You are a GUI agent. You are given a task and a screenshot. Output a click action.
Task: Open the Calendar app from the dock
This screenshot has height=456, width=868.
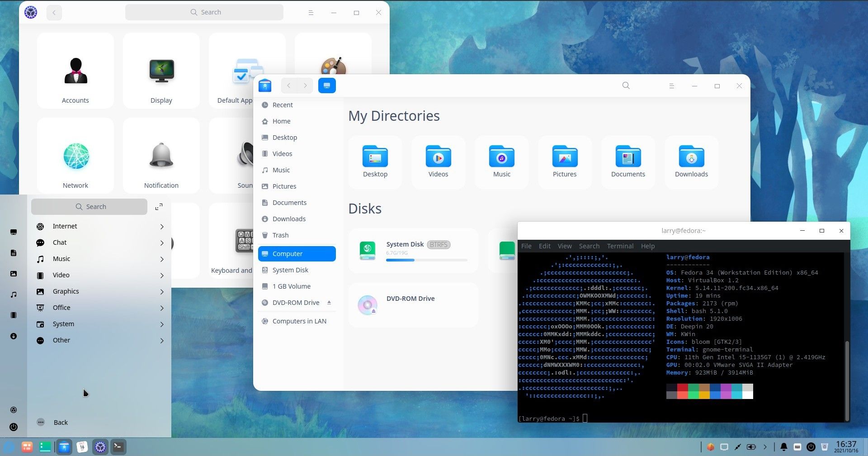tap(82, 446)
